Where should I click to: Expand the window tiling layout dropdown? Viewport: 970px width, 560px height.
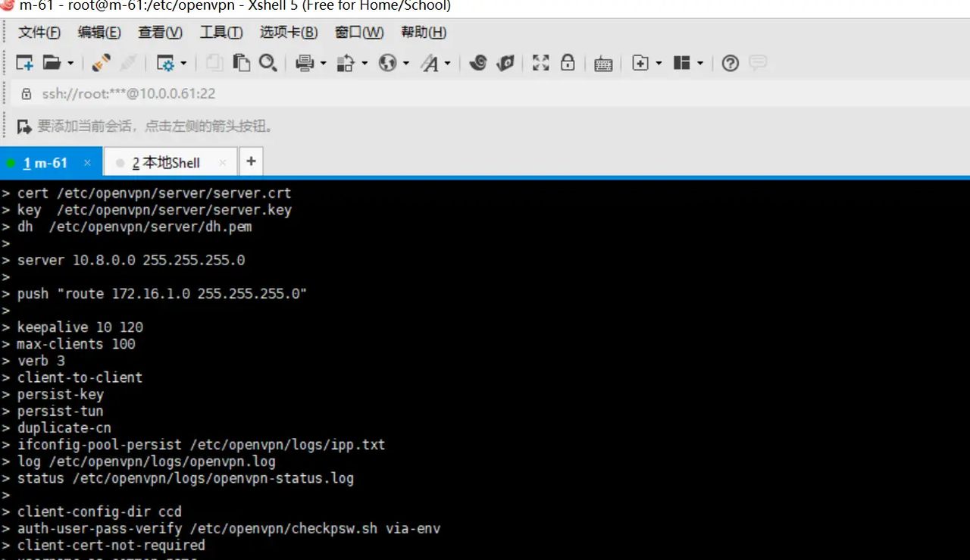pos(699,63)
